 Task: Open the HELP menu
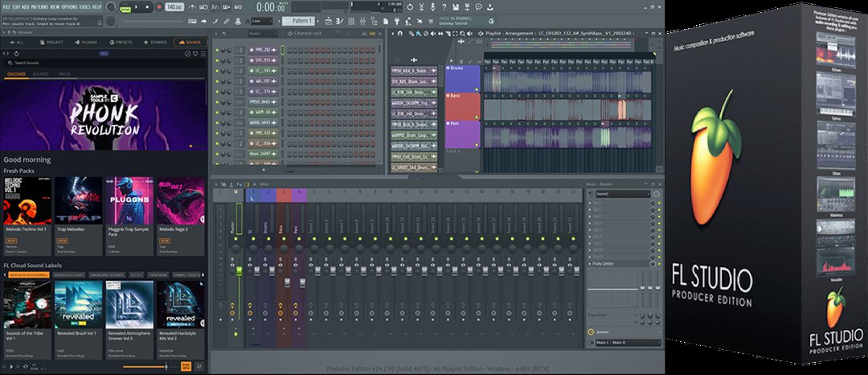pos(97,7)
